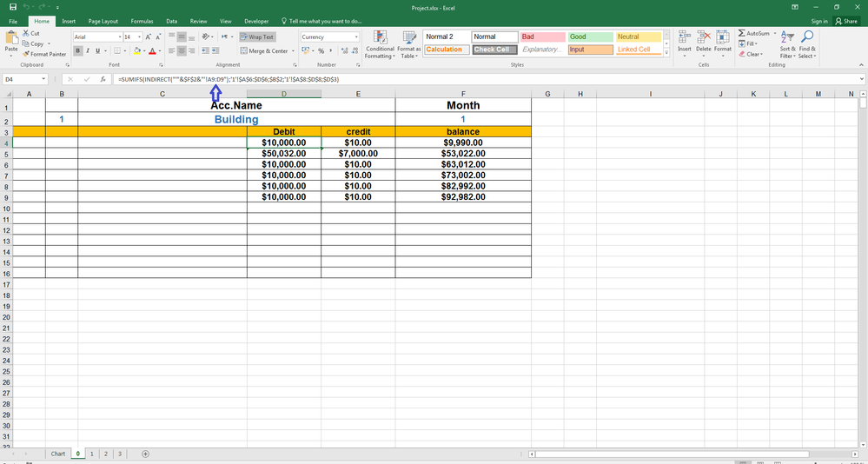Apply the Bad red cell style
868x464 pixels.
(x=542, y=36)
